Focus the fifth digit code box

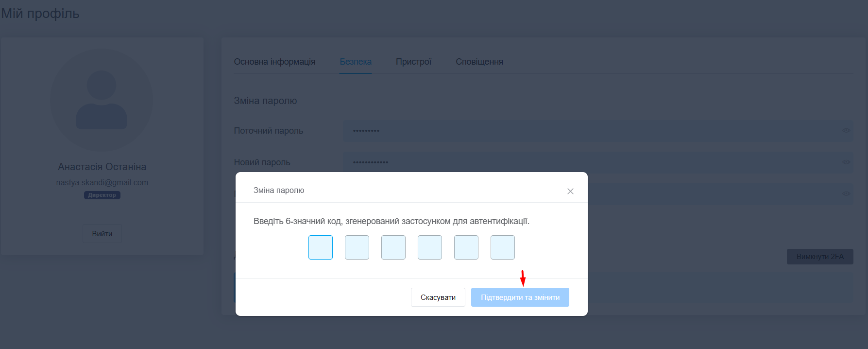click(x=466, y=247)
